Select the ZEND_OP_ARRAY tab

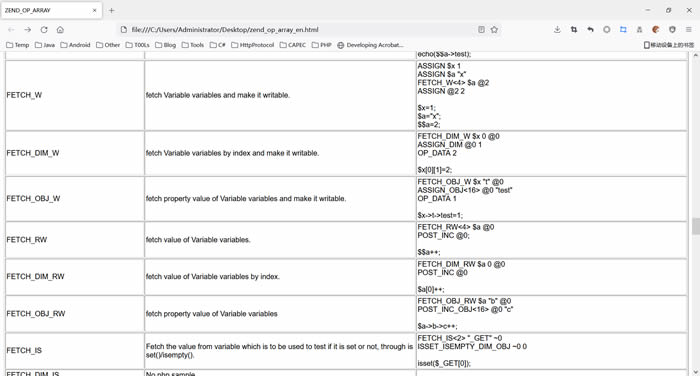pyautogui.click(x=51, y=10)
